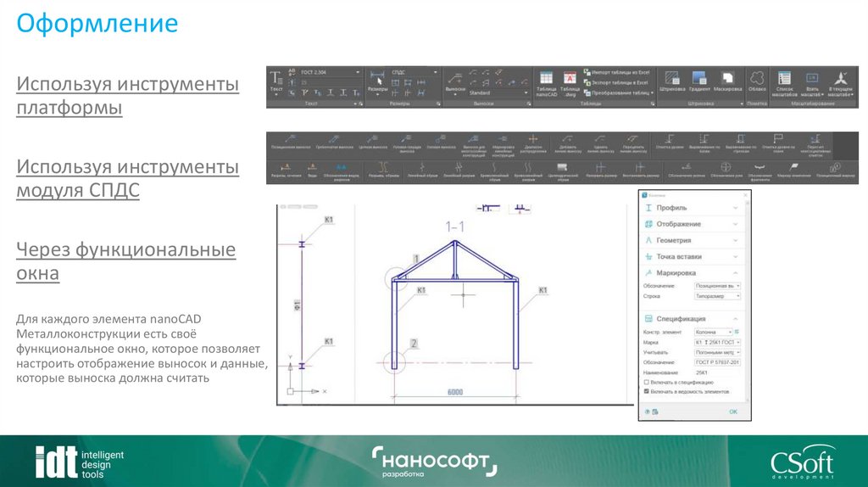This screenshot has width=868, height=487.
Task: Open the Список масштабов scale list
Action: (784, 83)
